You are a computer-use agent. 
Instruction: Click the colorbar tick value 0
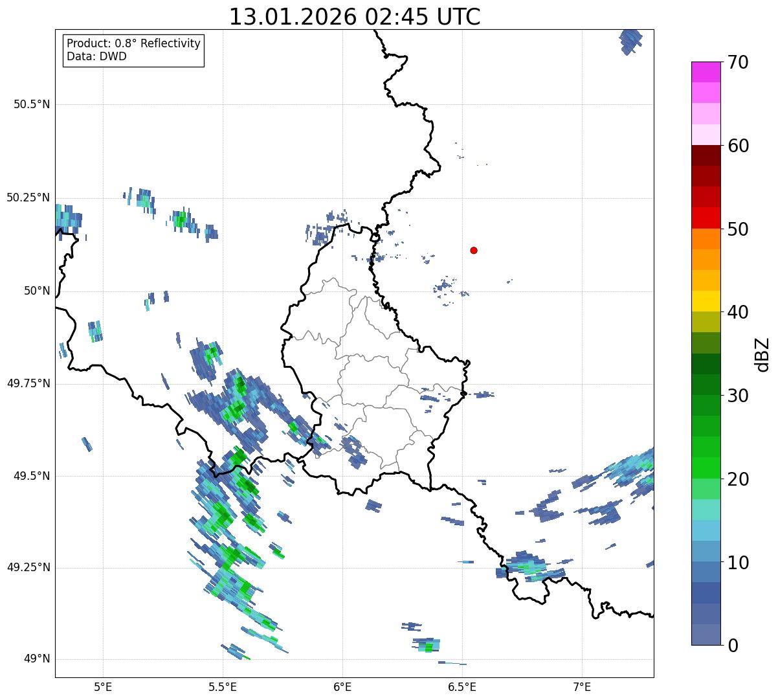click(733, 646)
